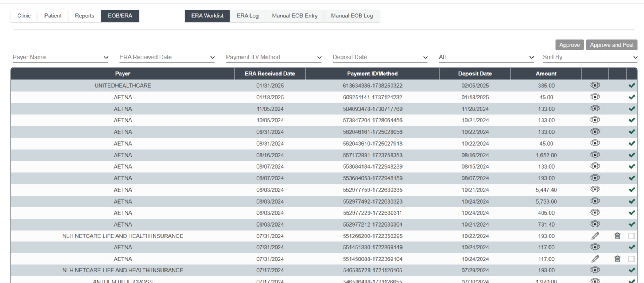Open the Manual EOB Entry tab
Screen dimensions: 644x283
pyautogui.click(x=294, y=16)
